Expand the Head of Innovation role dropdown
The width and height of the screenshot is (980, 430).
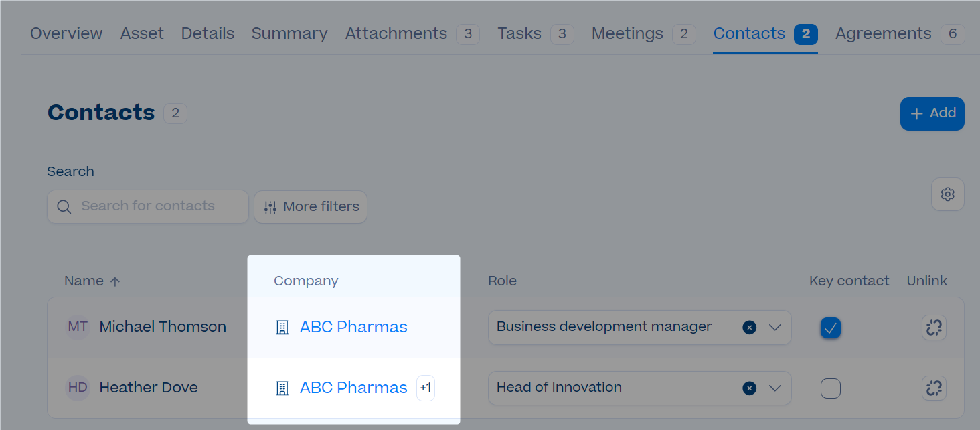[x=775, y=388]
